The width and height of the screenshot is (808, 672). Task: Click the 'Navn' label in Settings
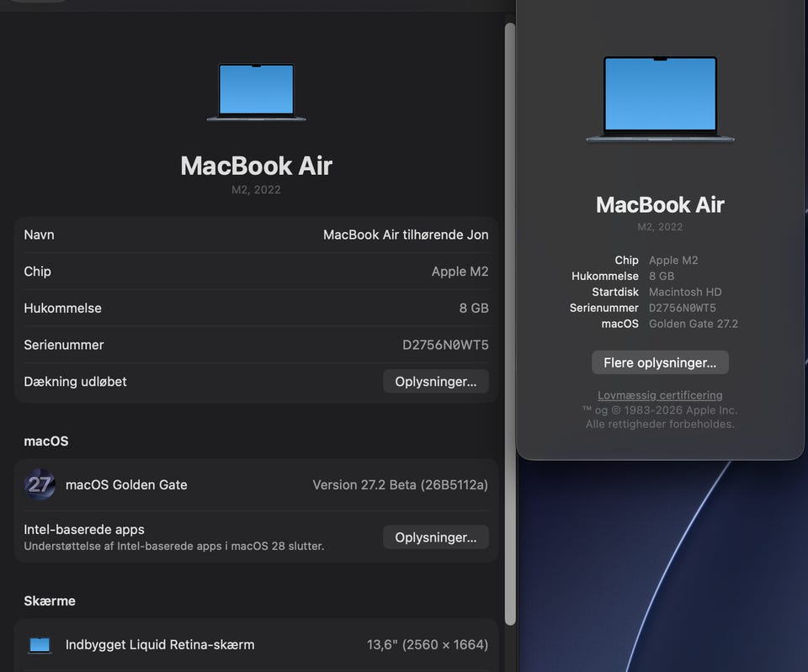(x=39, y=235)
